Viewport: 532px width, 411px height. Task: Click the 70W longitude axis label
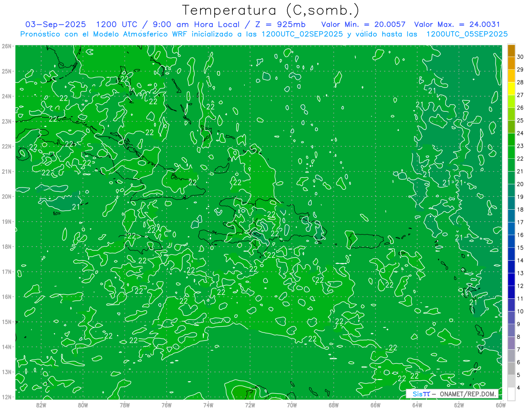292,405
